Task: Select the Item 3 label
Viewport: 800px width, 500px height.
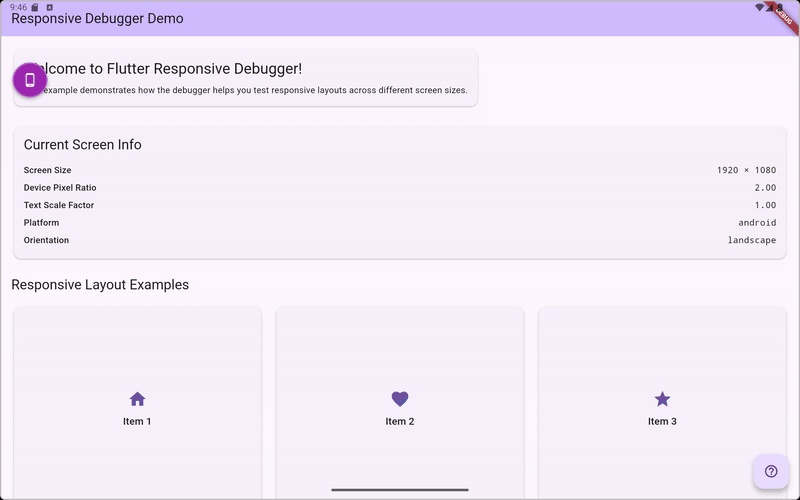Action: click(662, 421)
